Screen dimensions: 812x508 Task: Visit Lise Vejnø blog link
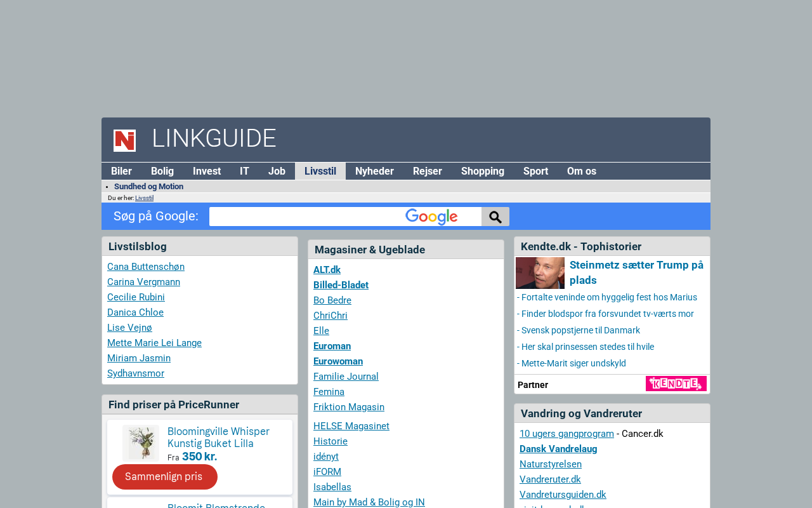[x=129, y=328]
